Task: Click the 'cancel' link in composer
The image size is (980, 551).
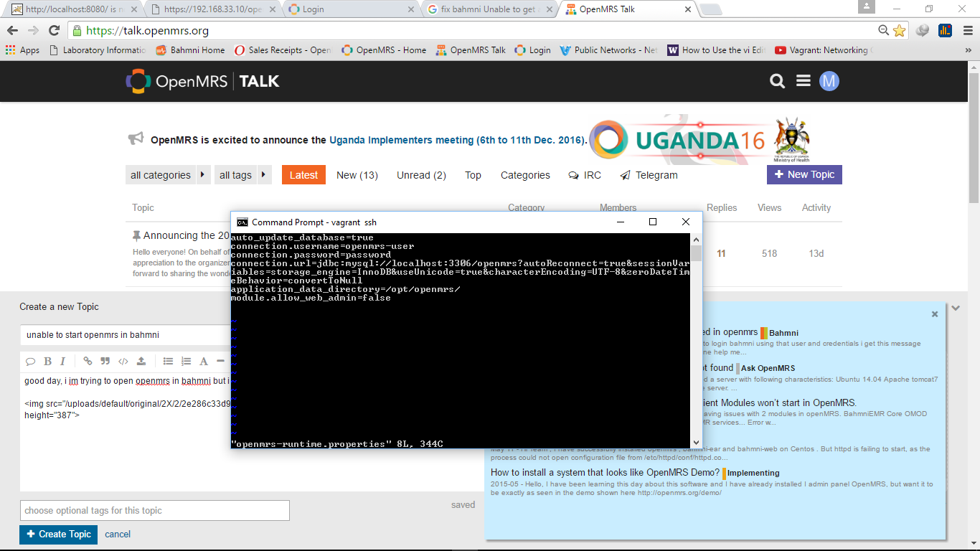Action: click(x=118, y=534)
